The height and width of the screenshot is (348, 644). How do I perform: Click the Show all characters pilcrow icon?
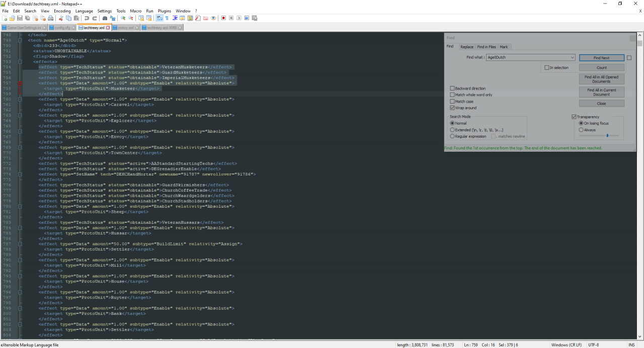coord(167,18)
